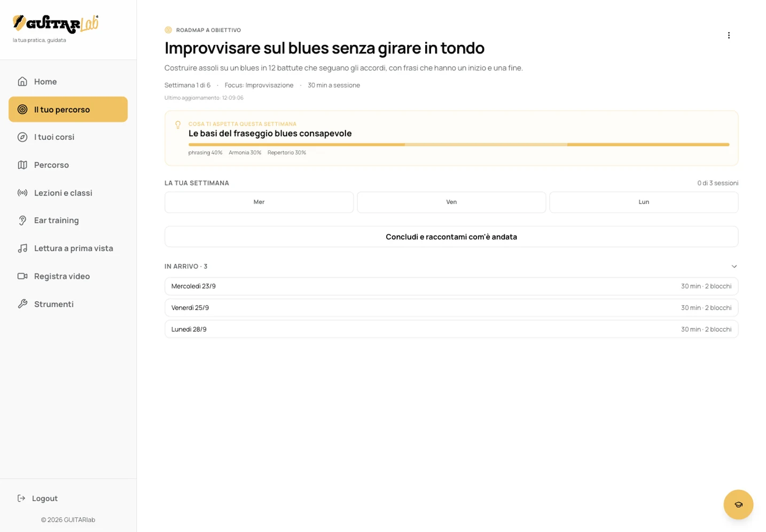Click the roadmap target icon above the title
The width and height of the screenshot is (766, 532).
pos(168,30)
